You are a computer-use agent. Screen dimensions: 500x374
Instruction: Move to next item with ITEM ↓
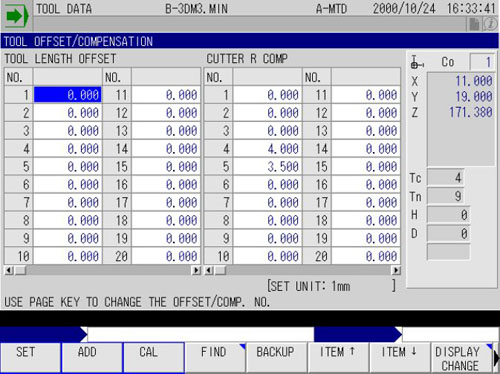[x=400, y=358]
